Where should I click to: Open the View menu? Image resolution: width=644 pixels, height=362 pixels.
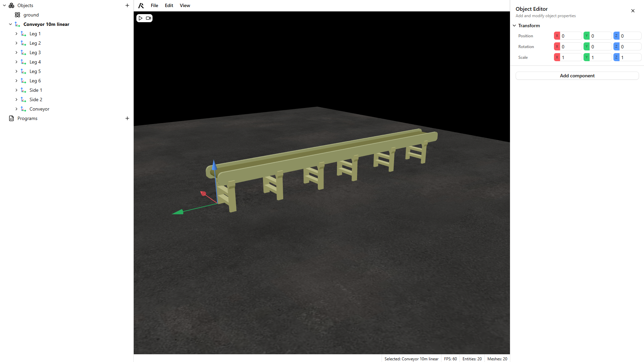[x=185, y=5]
